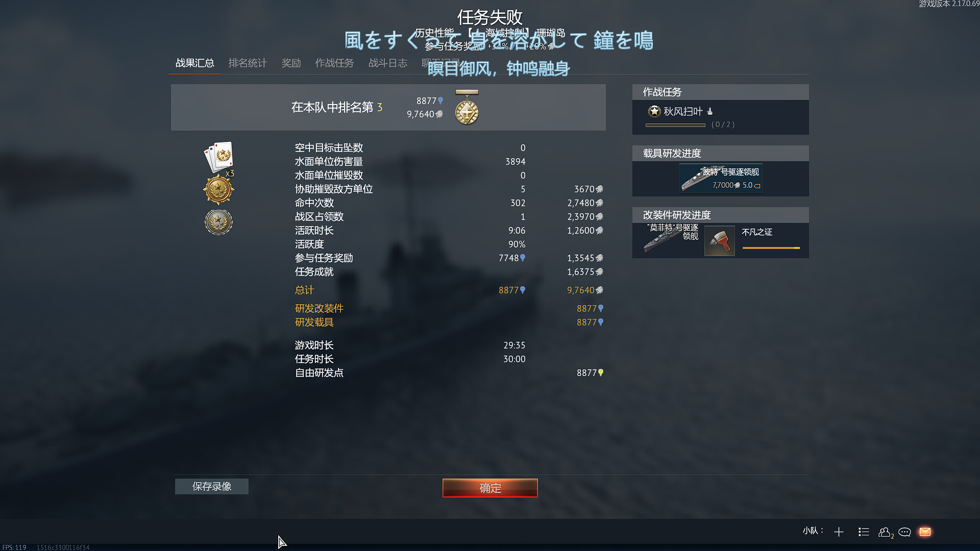
Task: Click the envelope mail icon
Action: tap(925, 532)
